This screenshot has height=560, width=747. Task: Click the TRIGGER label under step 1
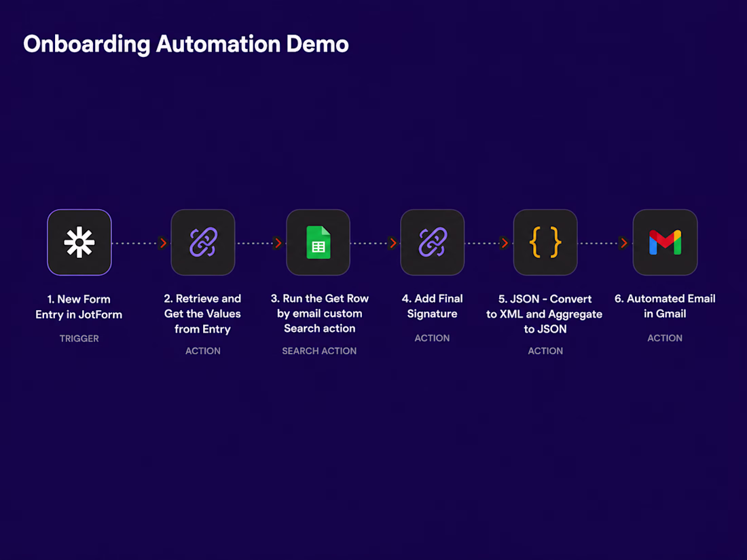[x=79, y=339]
